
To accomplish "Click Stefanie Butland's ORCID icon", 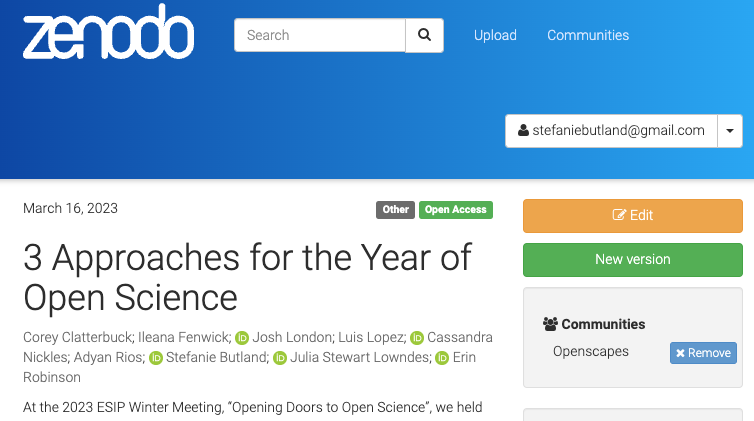I will (x=155, y=358).
